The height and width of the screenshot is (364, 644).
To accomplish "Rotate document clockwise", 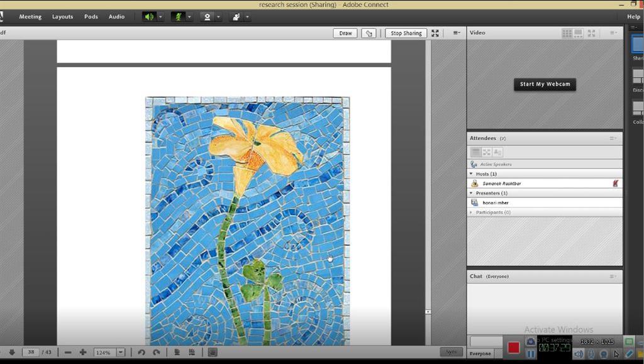I will [156, 352].
